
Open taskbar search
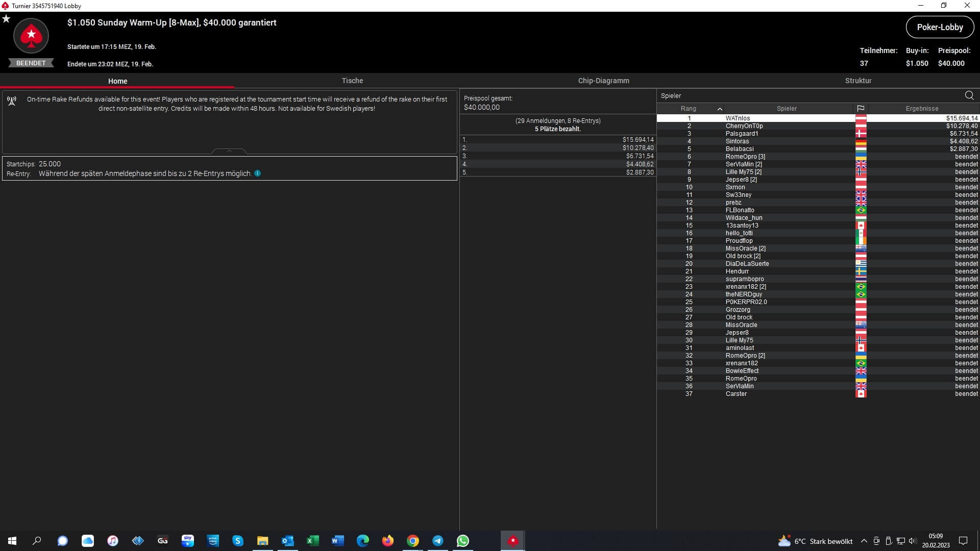37,541
